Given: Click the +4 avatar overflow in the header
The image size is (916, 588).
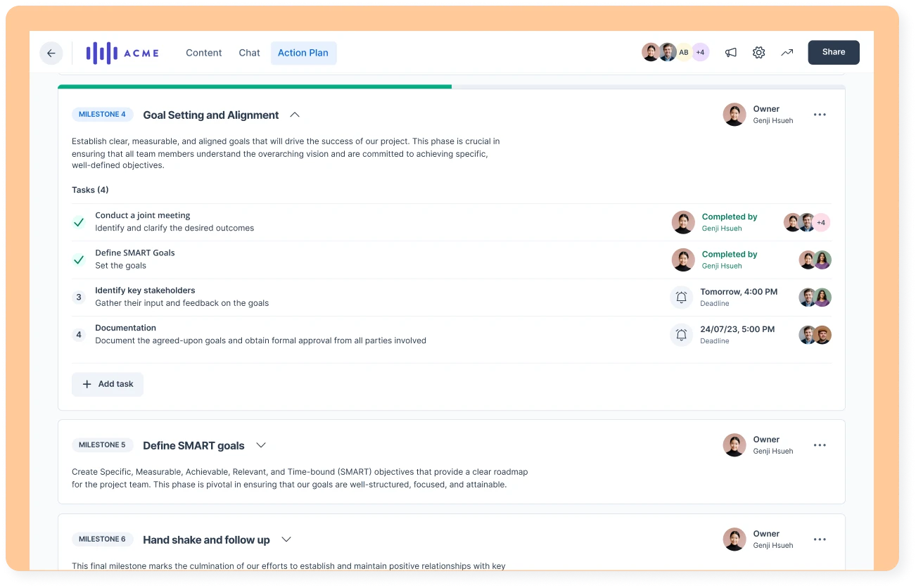Looking at the screenshot, I should 699,52.
